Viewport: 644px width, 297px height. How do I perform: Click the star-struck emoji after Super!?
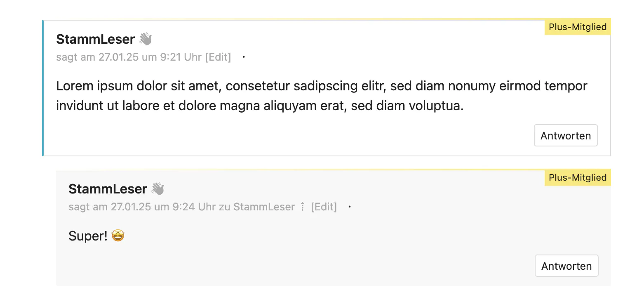click(118, 236)
